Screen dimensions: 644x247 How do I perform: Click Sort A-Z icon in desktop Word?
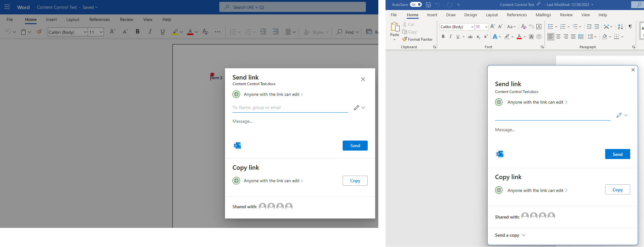pos(621,27)
